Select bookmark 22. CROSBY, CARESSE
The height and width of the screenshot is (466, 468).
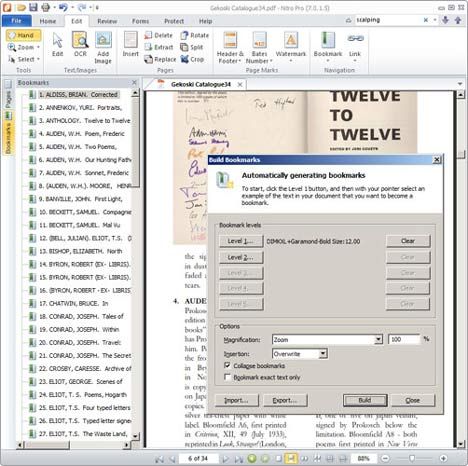tap(85, 368)
